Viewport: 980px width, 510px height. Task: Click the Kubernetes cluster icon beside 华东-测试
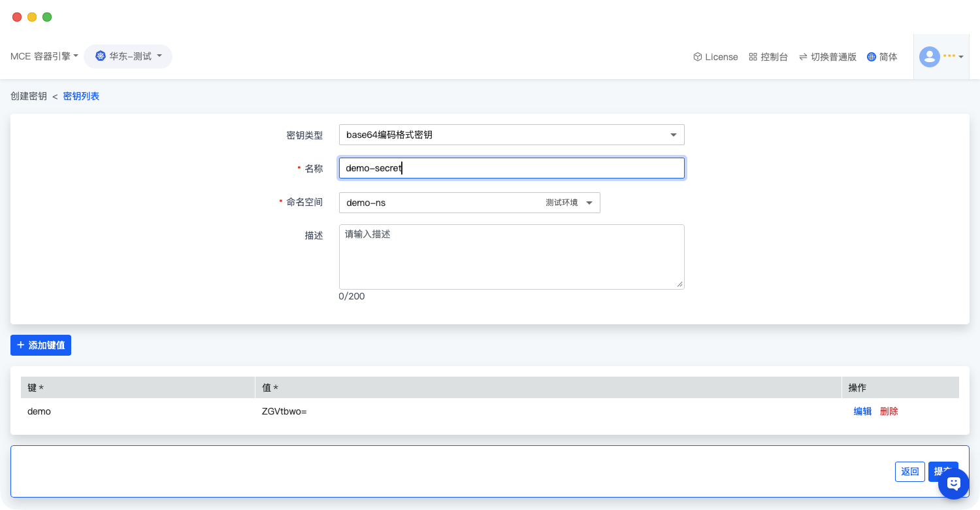101,56
